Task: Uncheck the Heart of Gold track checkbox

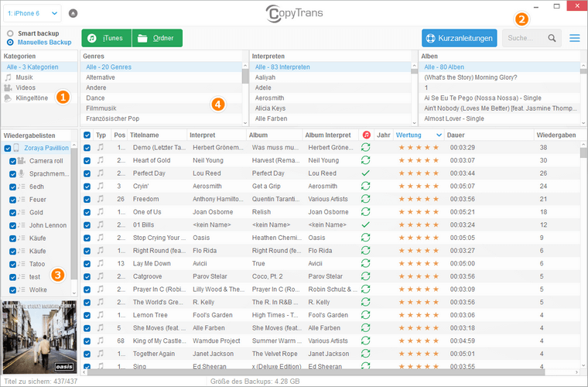Action: tap(87, 160)
